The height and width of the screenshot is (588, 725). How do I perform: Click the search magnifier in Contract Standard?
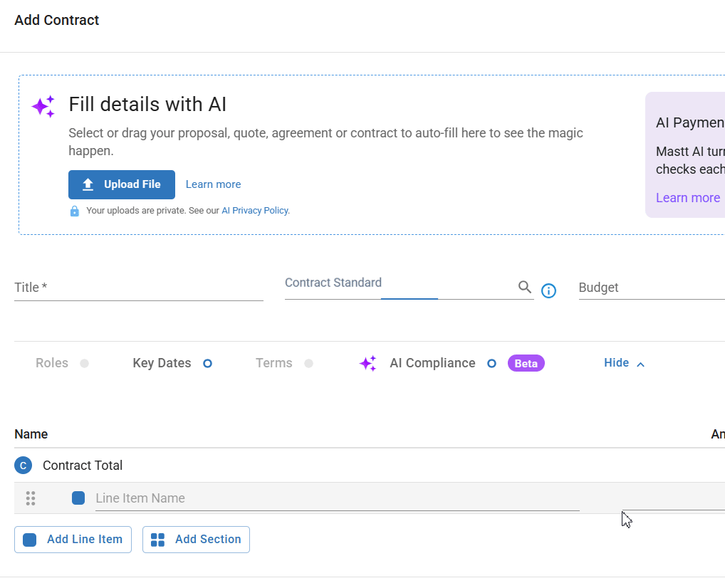click(x=525, y=288)
